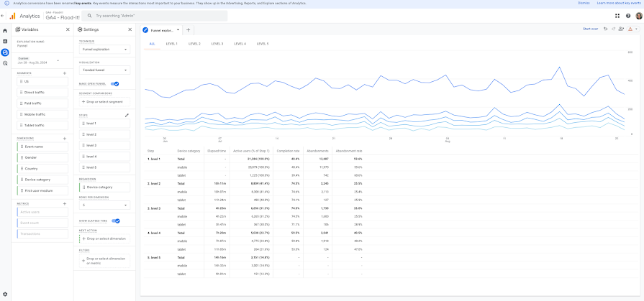Open the Visualization Trended funnel dropdown
The image size is (644, 301).
coord(104,70)
